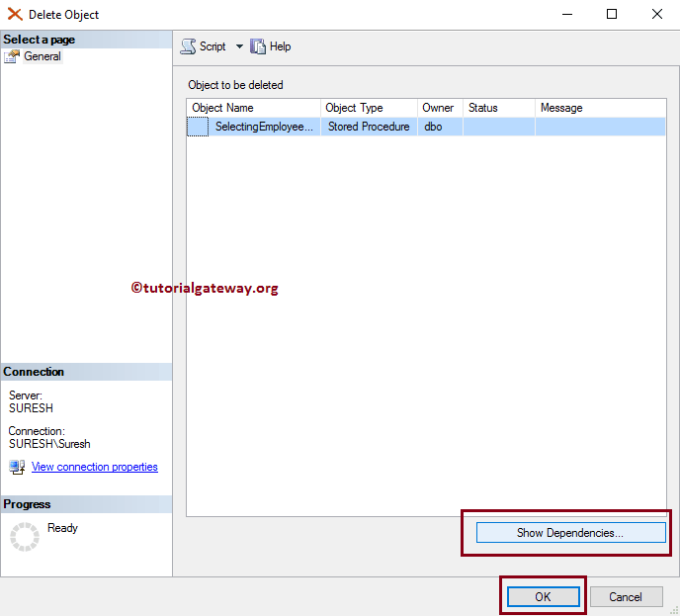Select the General page icon
680x616 pixels.
(x=12, y=56)
